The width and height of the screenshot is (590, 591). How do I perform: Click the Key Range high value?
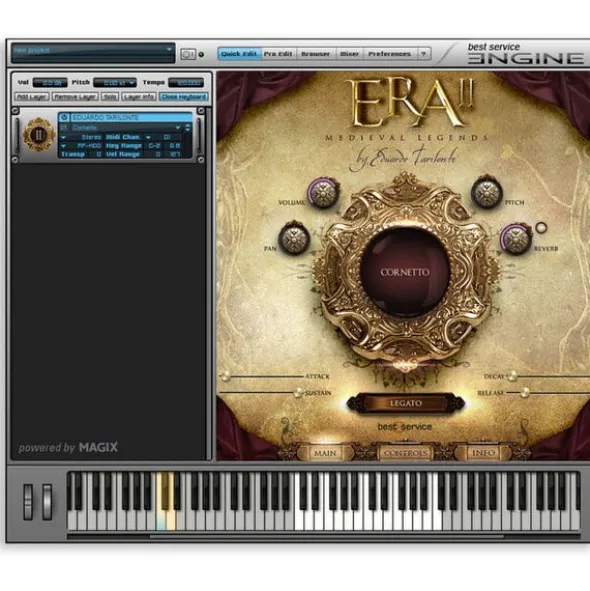(x=174, y=146)
